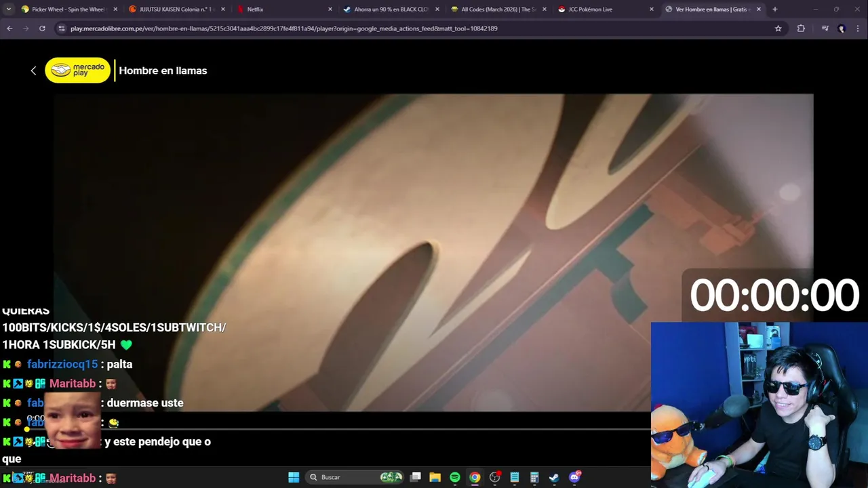The width and height of the screenshot is (868, 488).
Task: Click username fabrizziocq15 in chat overlay
Action: click(62, 364)
